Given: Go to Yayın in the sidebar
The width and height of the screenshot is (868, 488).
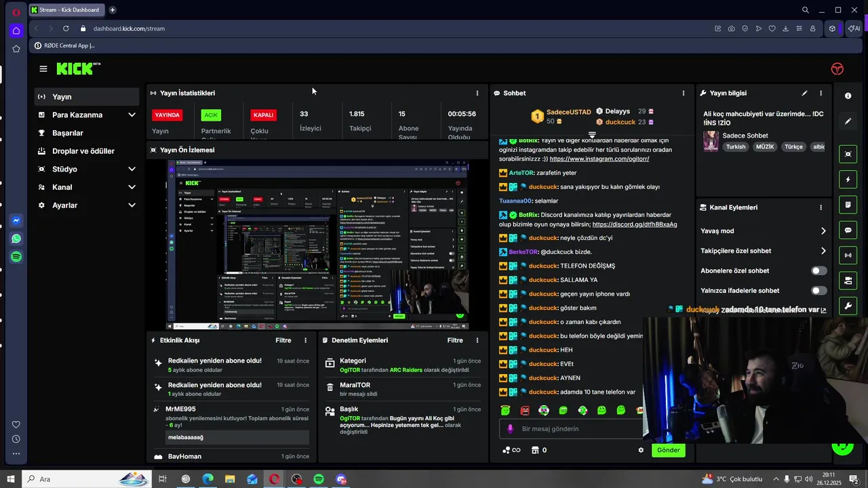Looking at the screenshot, I should [87, 97].
